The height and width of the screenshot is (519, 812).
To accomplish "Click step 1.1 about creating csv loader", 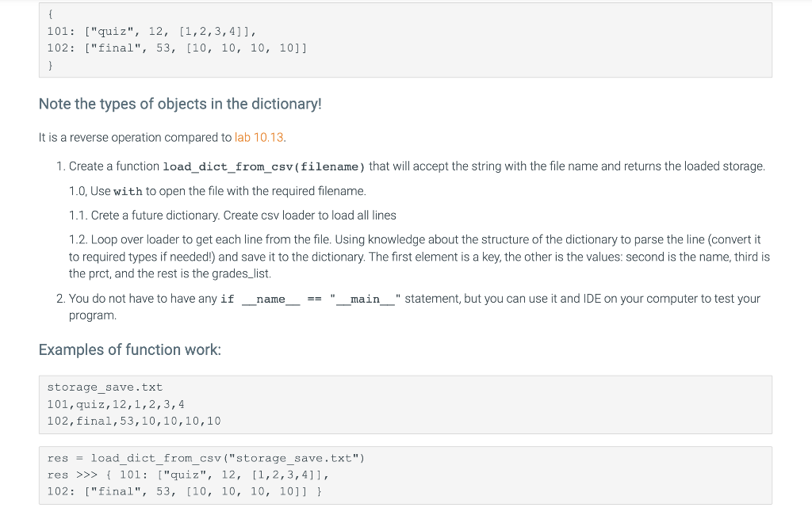I will [230, 215].
